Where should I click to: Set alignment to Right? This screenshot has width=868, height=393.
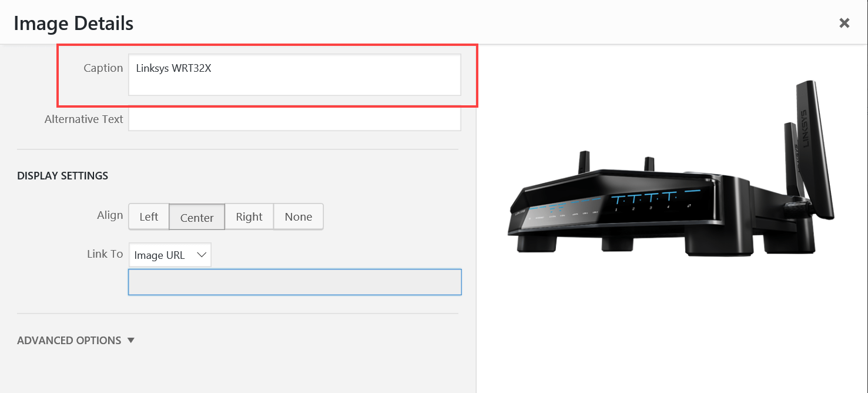pyautogui.click(x=249, y=217)
